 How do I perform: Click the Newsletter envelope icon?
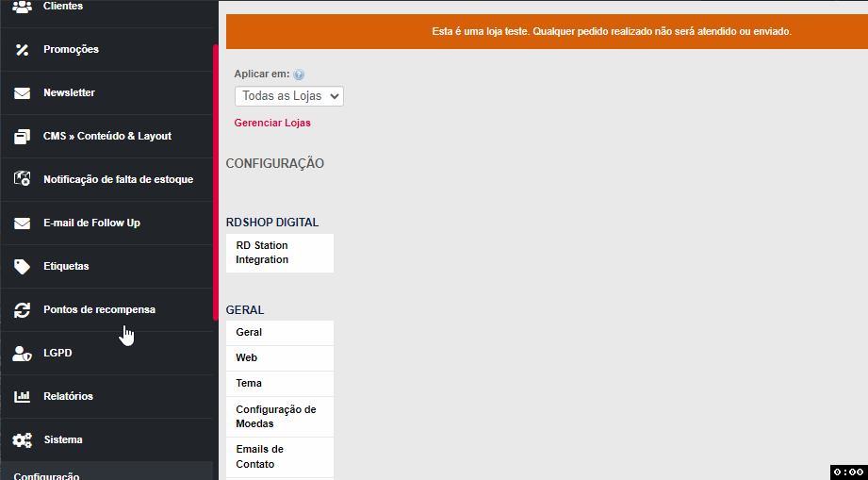coord(23,93)
